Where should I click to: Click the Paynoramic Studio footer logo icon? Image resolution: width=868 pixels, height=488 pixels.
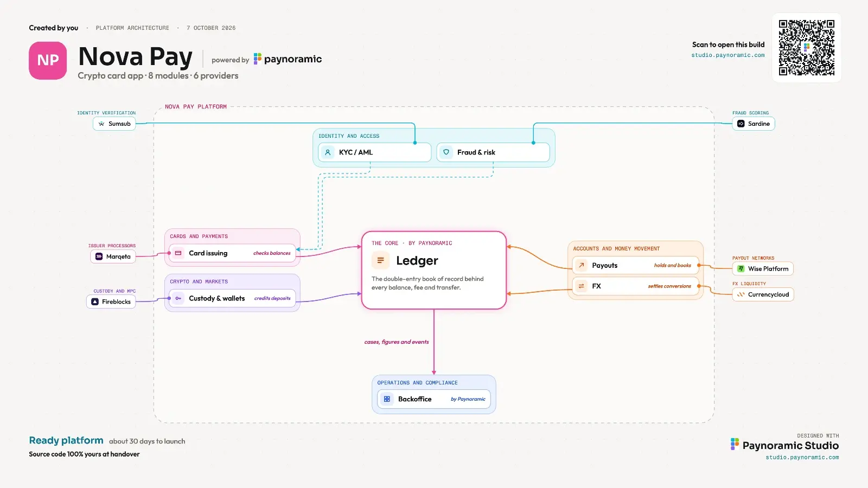(x=735, y=445)
